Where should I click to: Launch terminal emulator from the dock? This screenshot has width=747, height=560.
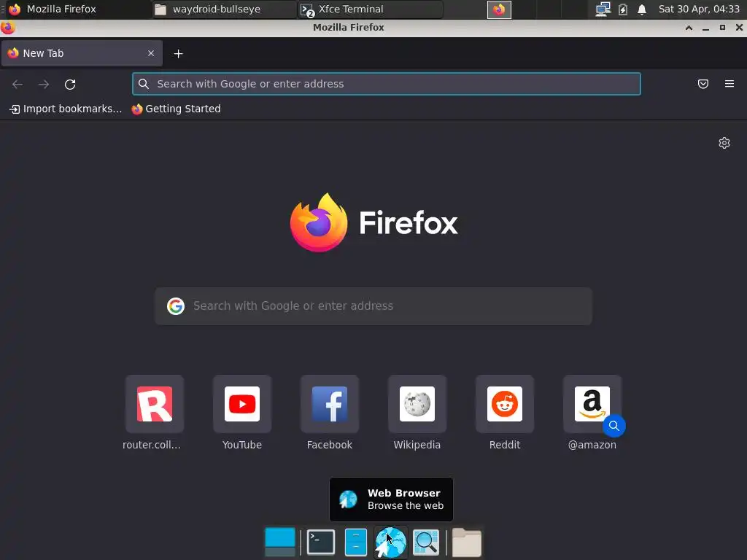pyautogui.click(x=321, y=542)
